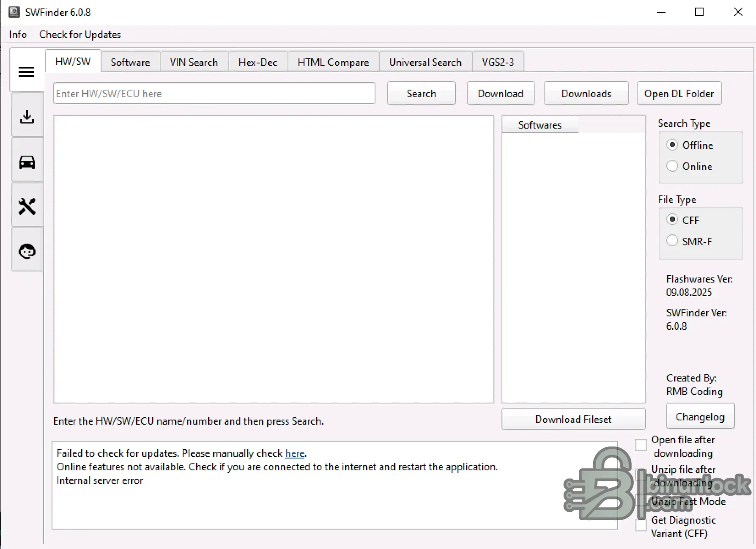Enable Open file after downloading
The height and width of the screenshot is (549, 756).
coord(641,445)
